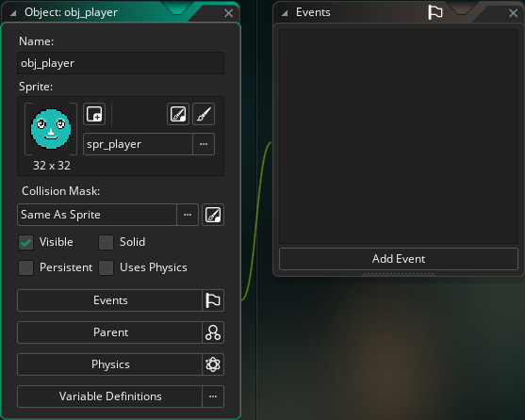The image size is (525, 420).
Task: Click the obj_player Name input field
Action: [121, 63]
